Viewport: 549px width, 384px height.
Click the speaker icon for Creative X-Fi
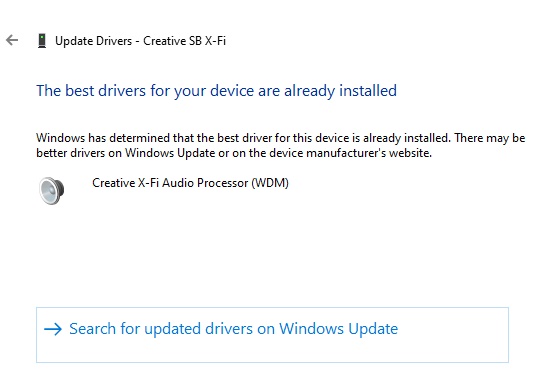pos(51,190)
